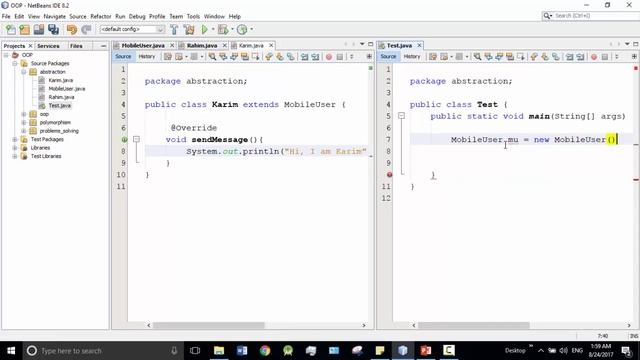This screenshot has width=640, height=360.
Task: Toggle Highlight Search in Test.java toolbar
Action: point(510,57)
